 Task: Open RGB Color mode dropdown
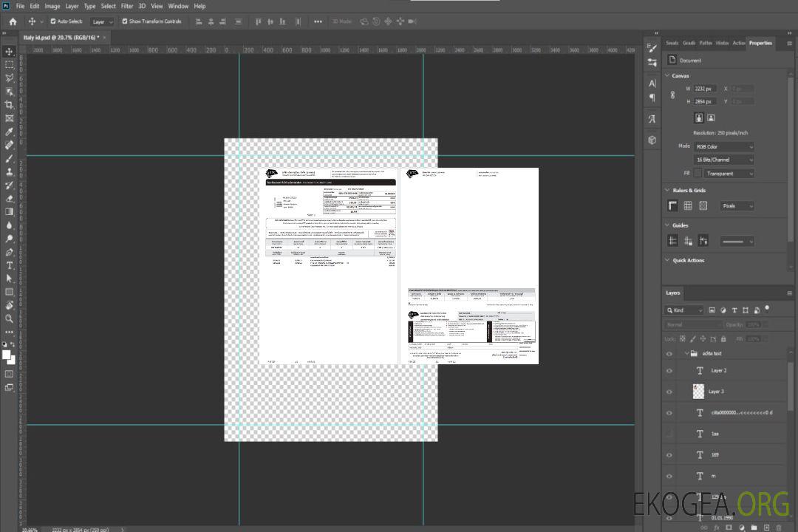pos(723,146)
